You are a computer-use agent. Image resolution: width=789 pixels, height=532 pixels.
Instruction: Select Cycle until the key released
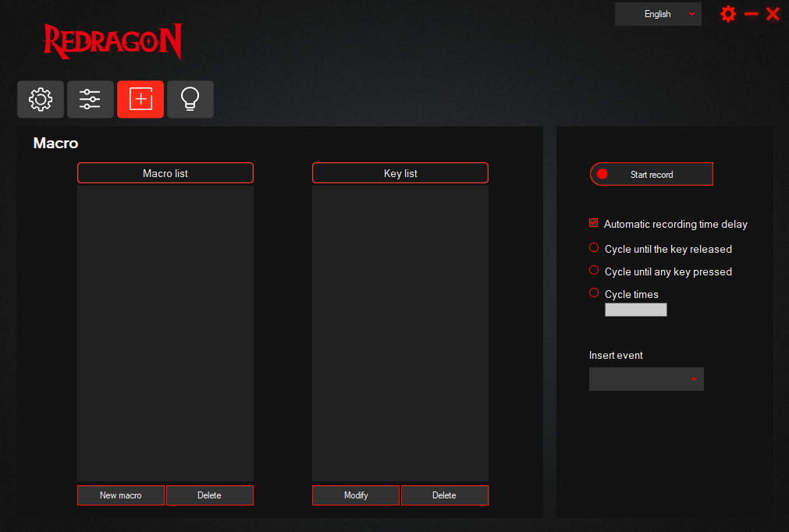pyautogui.click(x=594, y=248)
